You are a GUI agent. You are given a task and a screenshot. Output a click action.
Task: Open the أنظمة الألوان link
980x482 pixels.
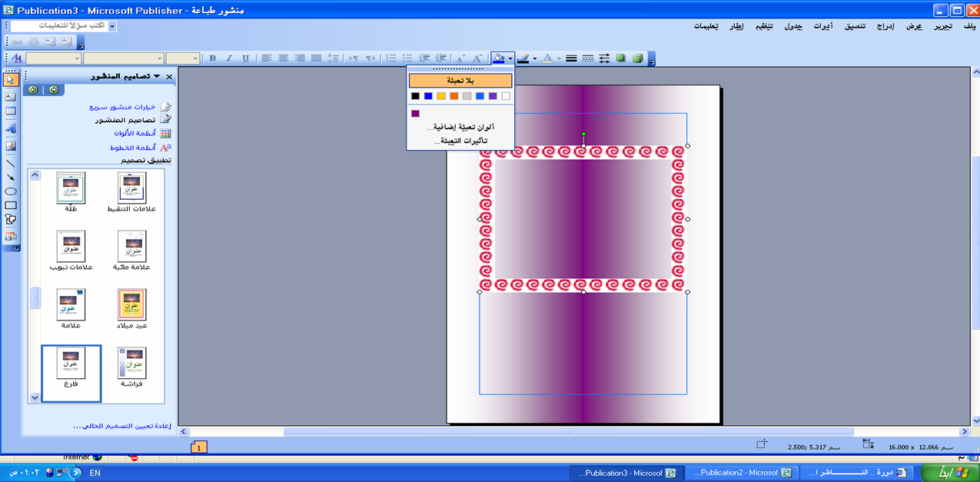pos(135,133)
